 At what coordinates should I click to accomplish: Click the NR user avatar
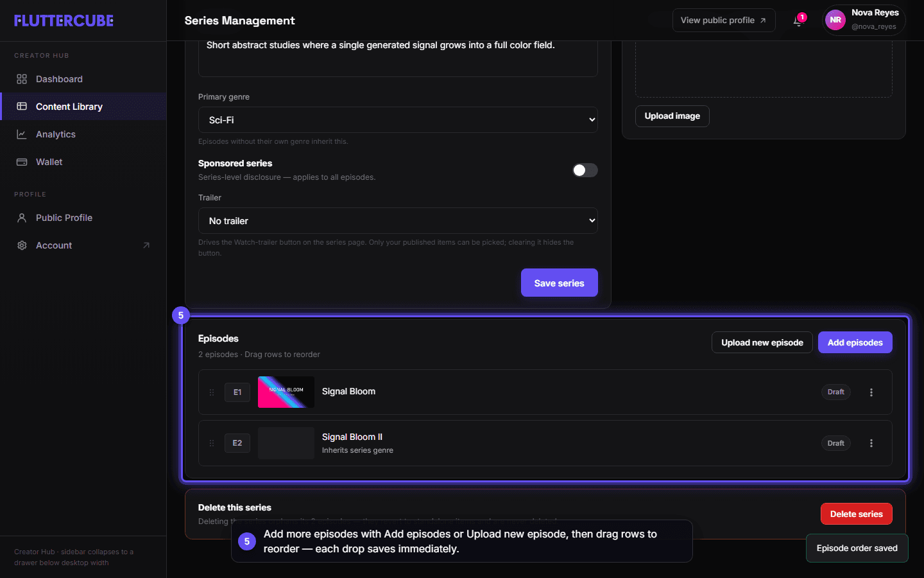835,20
